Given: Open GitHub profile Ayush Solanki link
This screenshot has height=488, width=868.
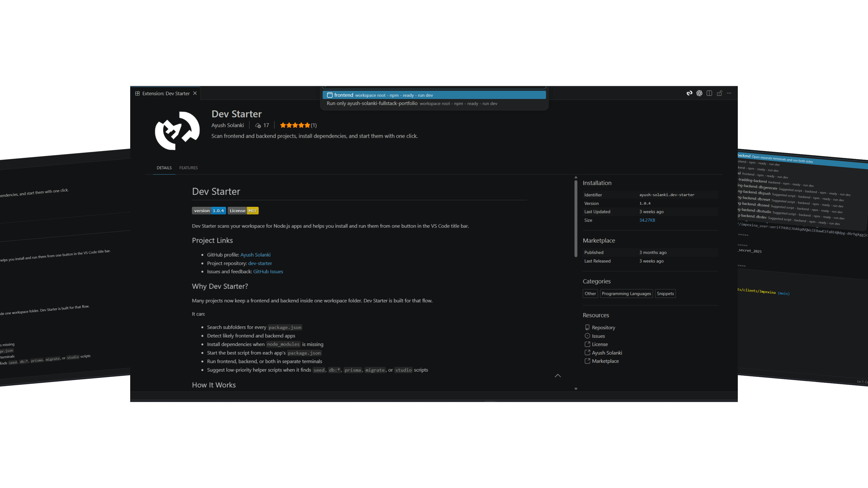Looking at the screenshot, I should 256,255.
